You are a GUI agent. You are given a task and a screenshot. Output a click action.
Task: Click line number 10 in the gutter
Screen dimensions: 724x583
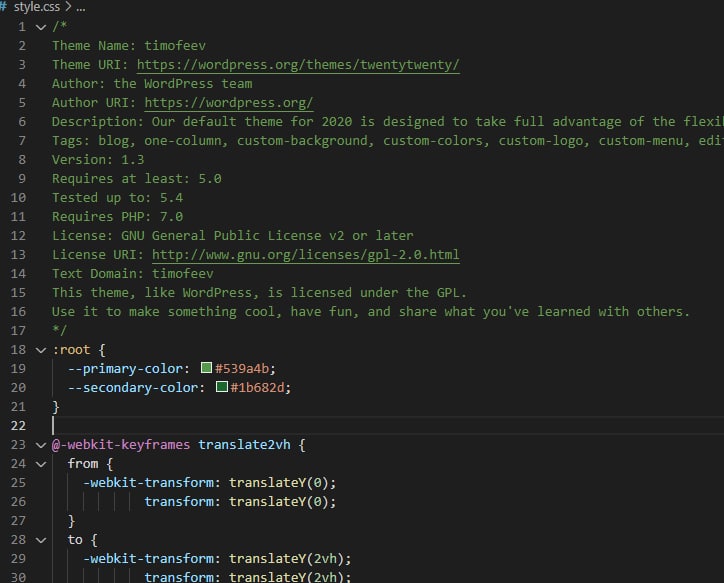pyautogui.click(x=20, y=198)
